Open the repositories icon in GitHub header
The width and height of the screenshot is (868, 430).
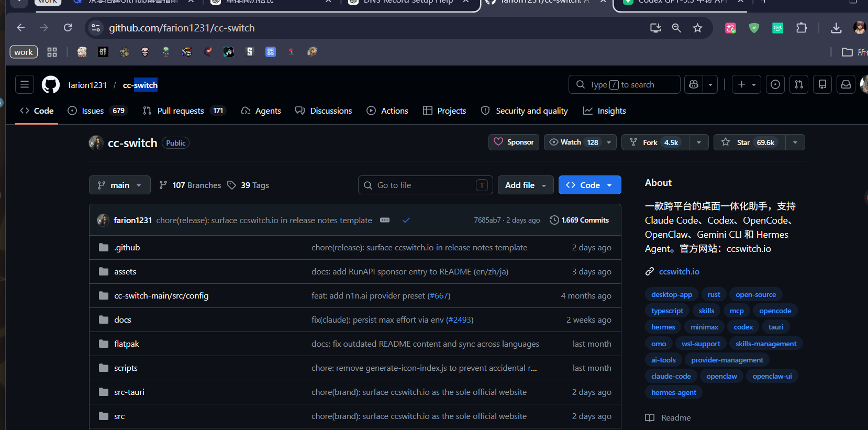coord(822,84)
